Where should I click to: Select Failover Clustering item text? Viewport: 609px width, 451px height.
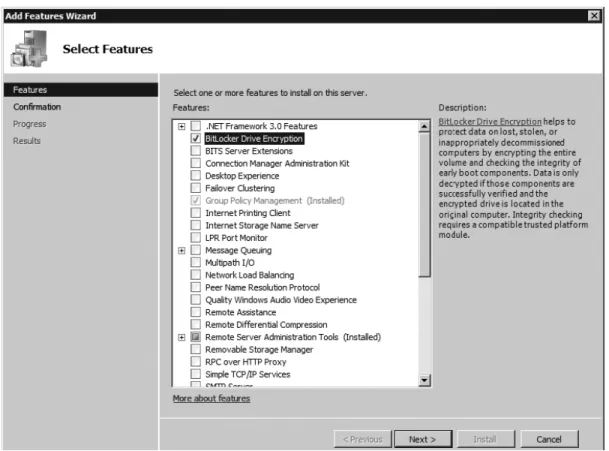240,188
